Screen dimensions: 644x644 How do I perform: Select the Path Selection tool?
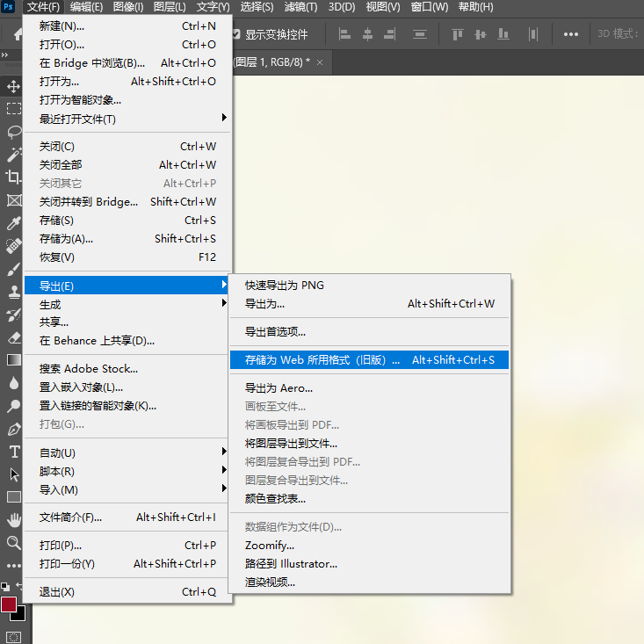point(13,474)
